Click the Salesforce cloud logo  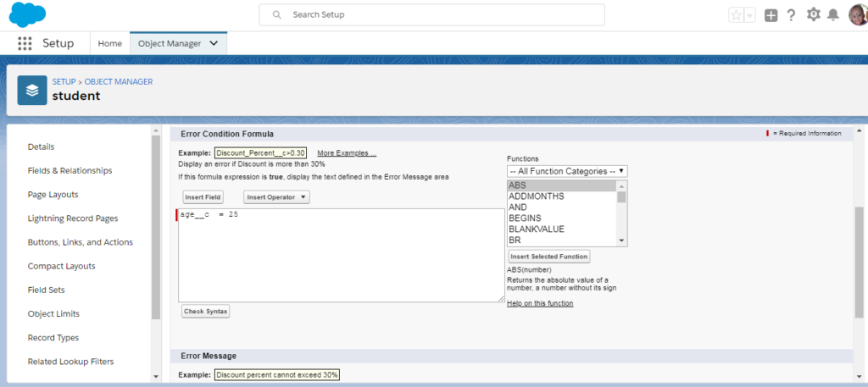pyautogui.click(x=27, y=14)
